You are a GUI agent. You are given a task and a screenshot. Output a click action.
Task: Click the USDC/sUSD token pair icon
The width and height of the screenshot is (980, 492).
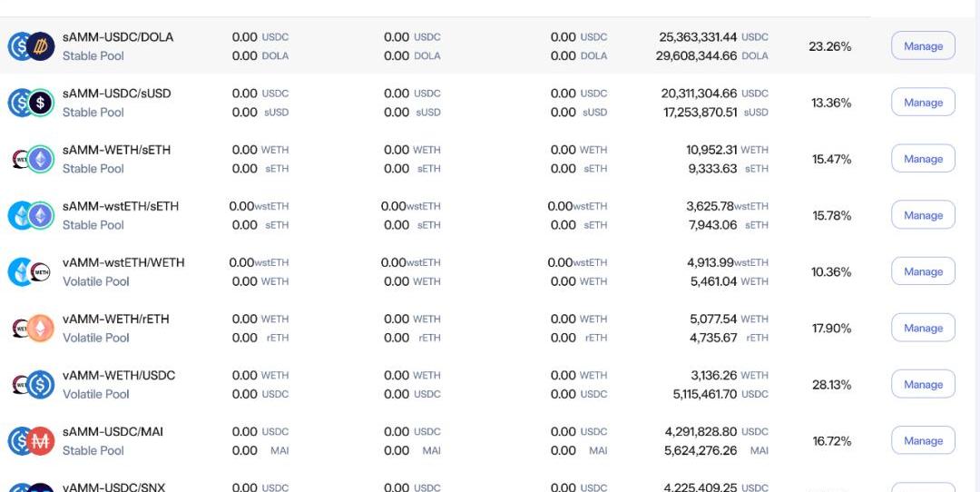(x=31, y=103)
